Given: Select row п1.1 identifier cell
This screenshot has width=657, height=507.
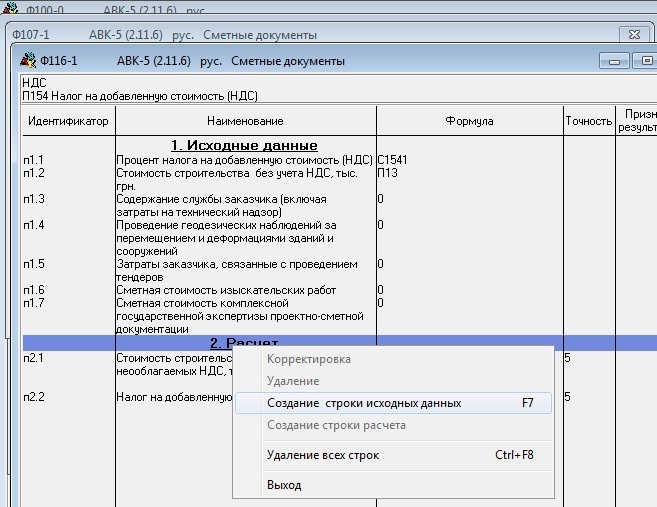Looking at the screenshot, I should (36, 160).
